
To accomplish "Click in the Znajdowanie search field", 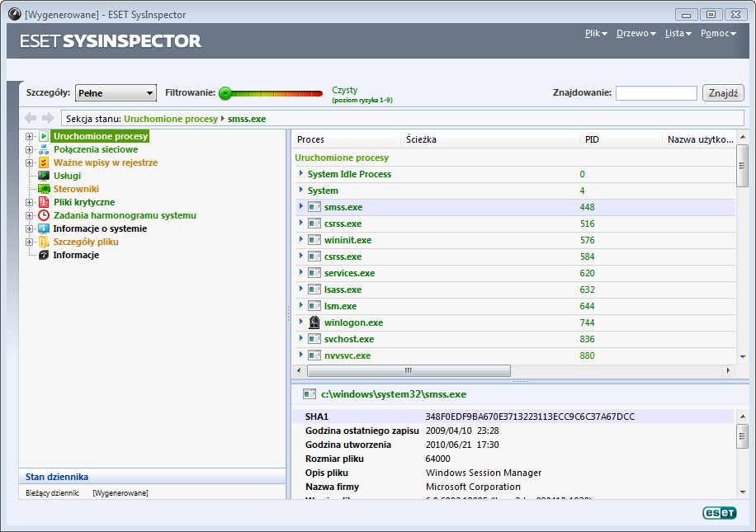I will tap(656, 93).
